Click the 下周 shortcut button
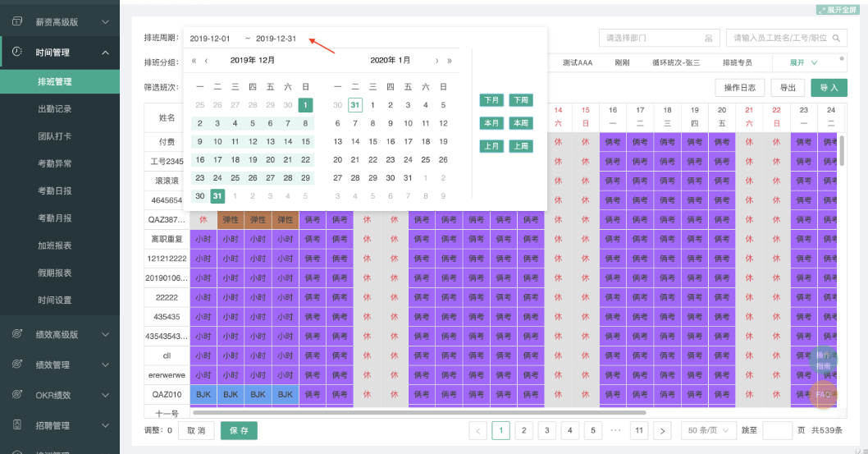868x454 pixels. click(520, 100)
